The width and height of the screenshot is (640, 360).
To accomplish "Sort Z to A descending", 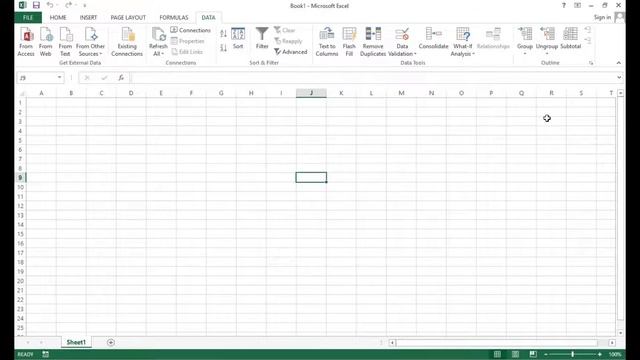I will click(223, 48).
